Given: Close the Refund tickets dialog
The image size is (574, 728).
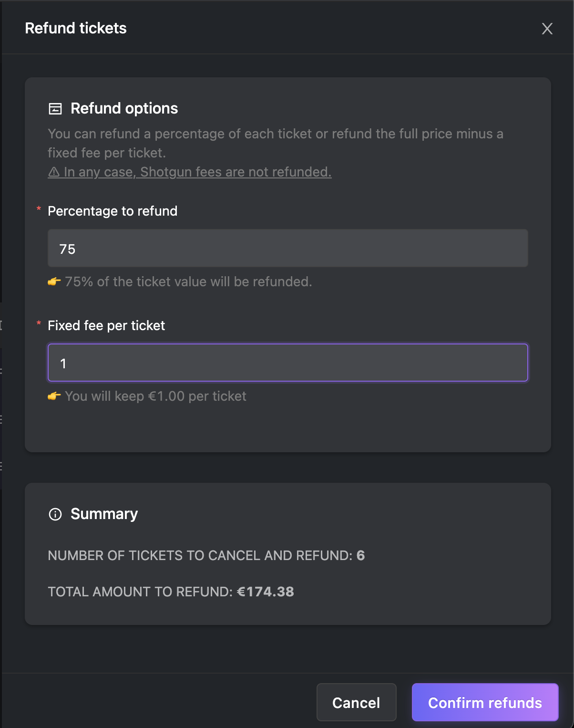Looking at the screenshot, I should 547,29.
